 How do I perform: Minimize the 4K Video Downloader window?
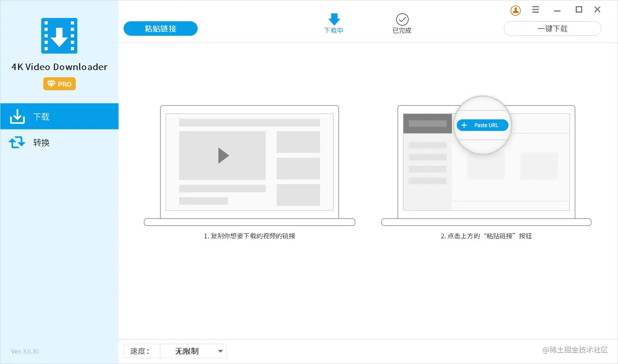[557, 10]
